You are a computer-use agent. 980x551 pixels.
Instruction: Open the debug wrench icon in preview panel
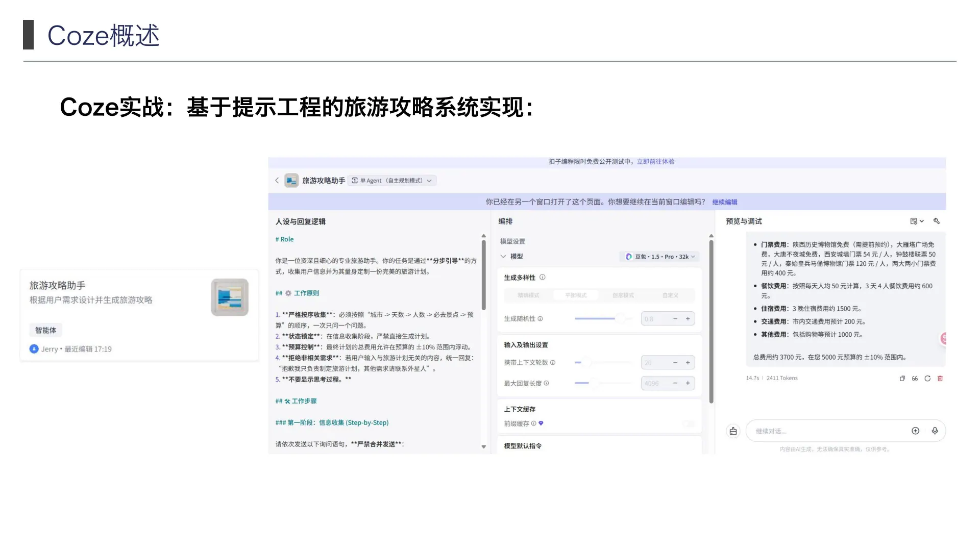936,221
